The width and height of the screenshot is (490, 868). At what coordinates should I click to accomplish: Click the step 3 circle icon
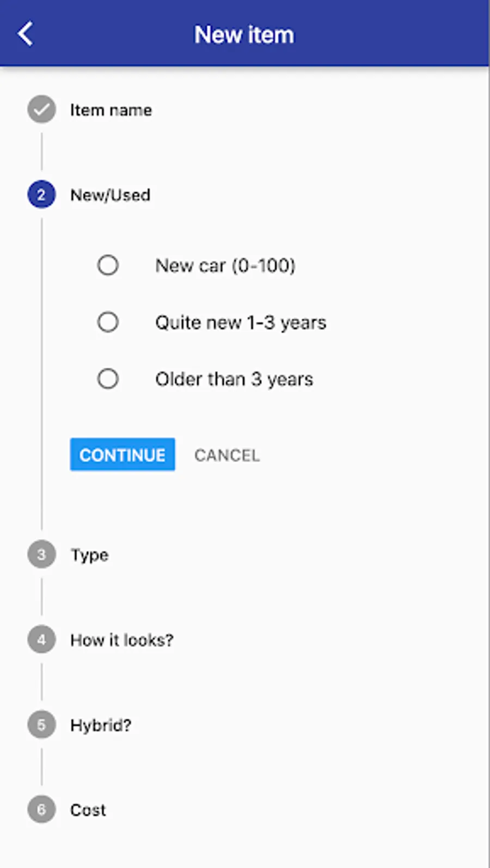tap(41, 554)
